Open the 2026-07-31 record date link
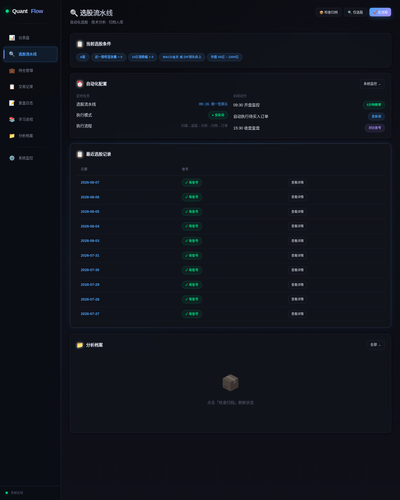400x500 pixels. 90,256
